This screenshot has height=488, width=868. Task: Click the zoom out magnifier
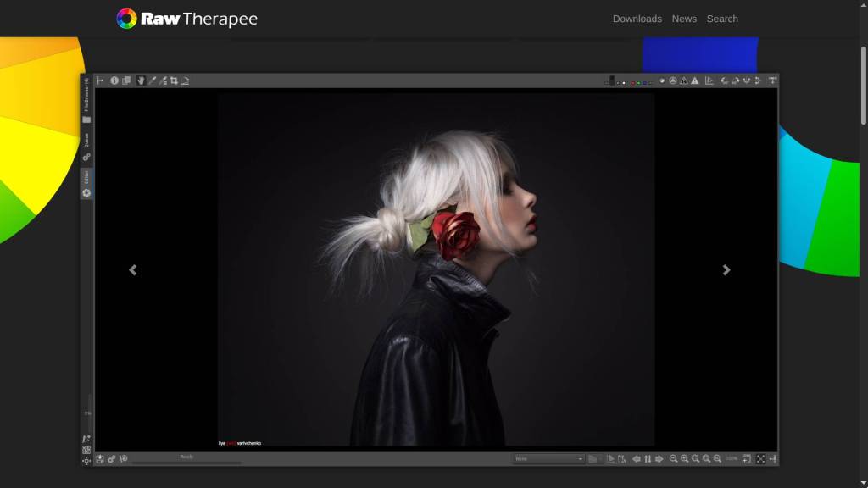pyautogui.click(x=673, y=459)
